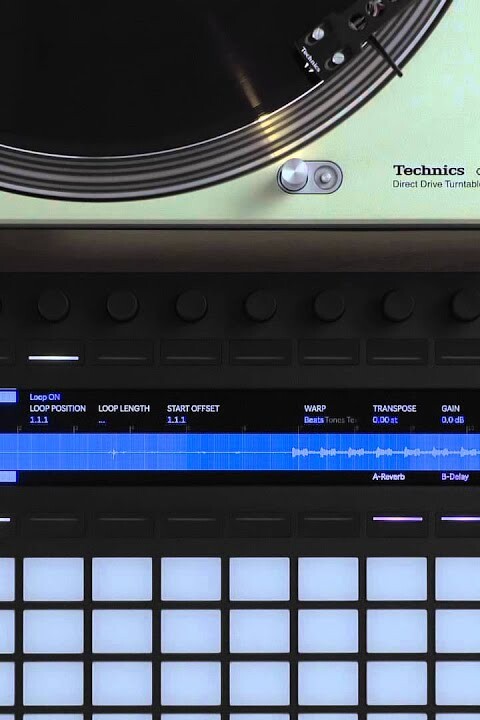Click the silver stylus light knob on turntable
Image resolution: width=480 pixels, height=720 pixels.
pos(294,175)
